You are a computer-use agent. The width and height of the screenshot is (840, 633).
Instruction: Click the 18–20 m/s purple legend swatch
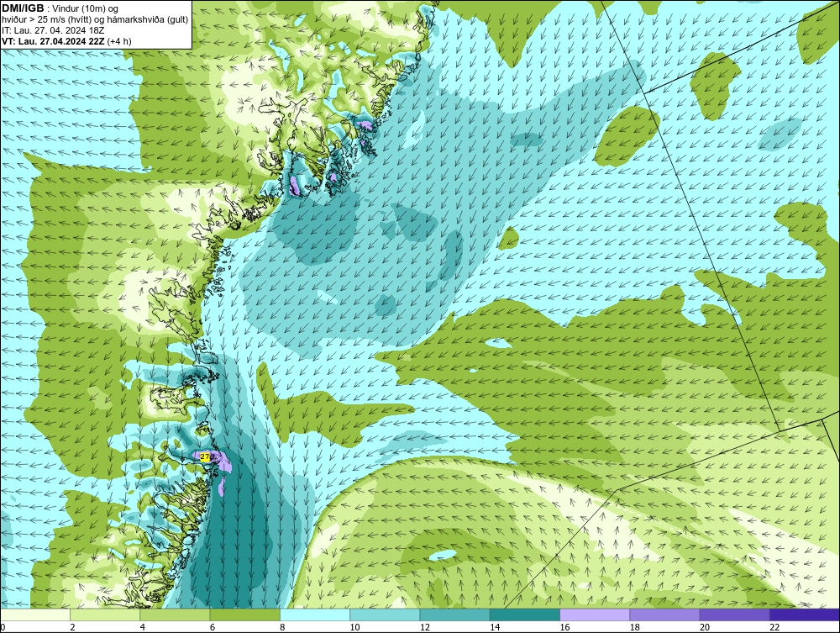click(x=664, y=615)
